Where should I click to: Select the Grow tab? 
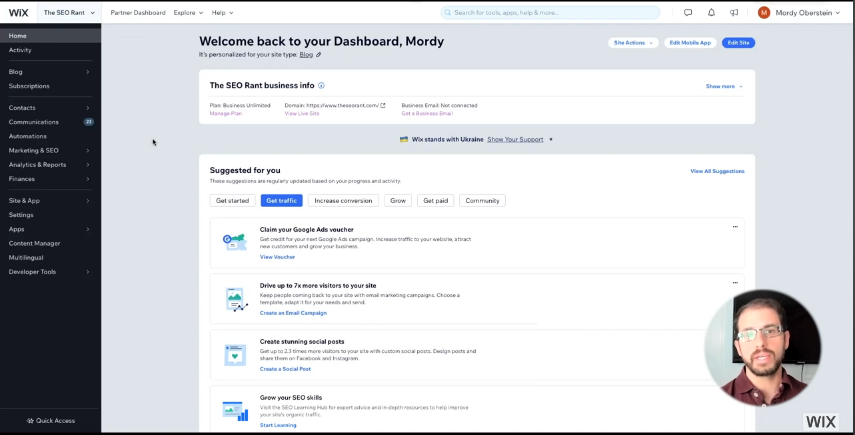click(x=398, y=201)
